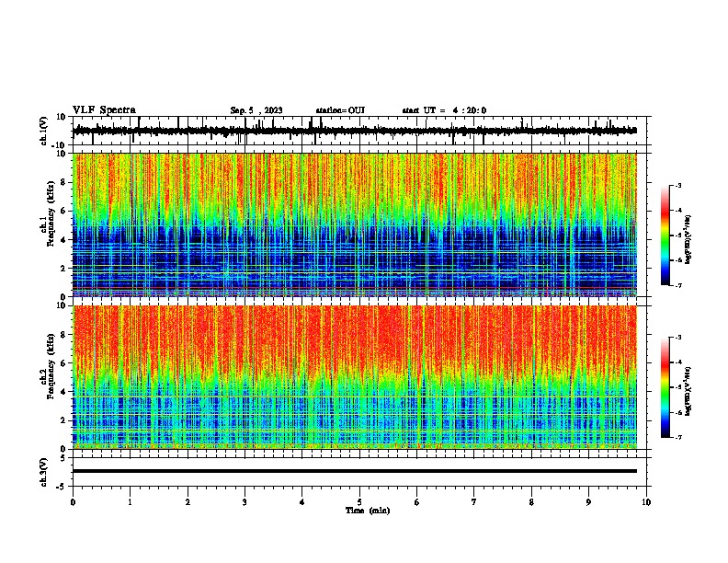Image resolution: width=728 pixels, height=563 pixels.
Task: Click time axis tick label "10" at the bottom
Action: [646, 502]
